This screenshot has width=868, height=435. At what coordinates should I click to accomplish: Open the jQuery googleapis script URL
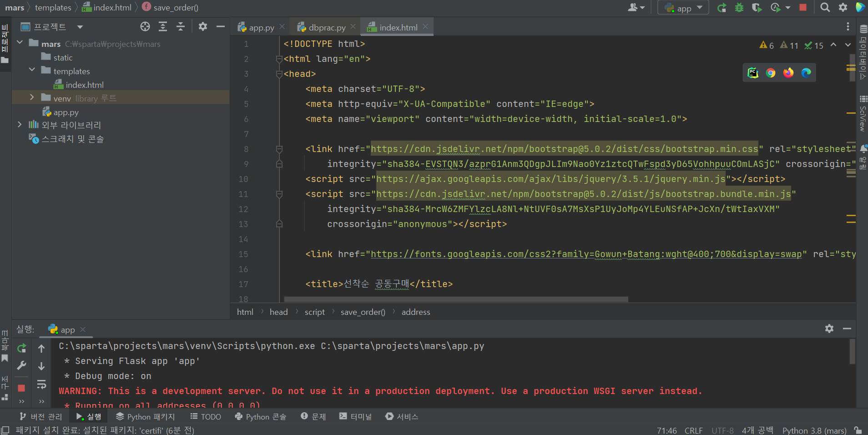(551, 179)
